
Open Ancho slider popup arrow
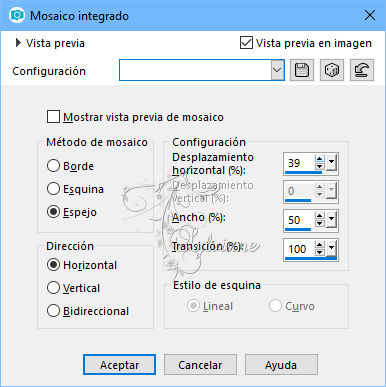tap(332, 220)
